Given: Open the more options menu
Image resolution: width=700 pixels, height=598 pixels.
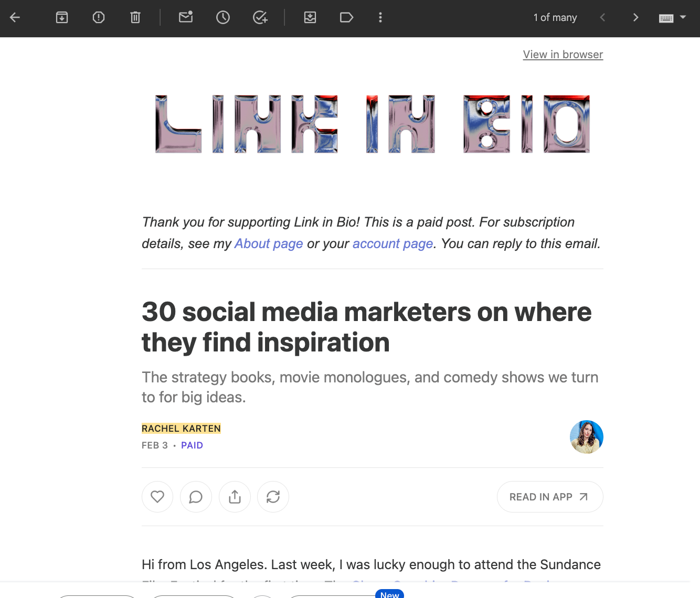Looking at the screenshot, I should pyautogui.click(x=380, y=17).
